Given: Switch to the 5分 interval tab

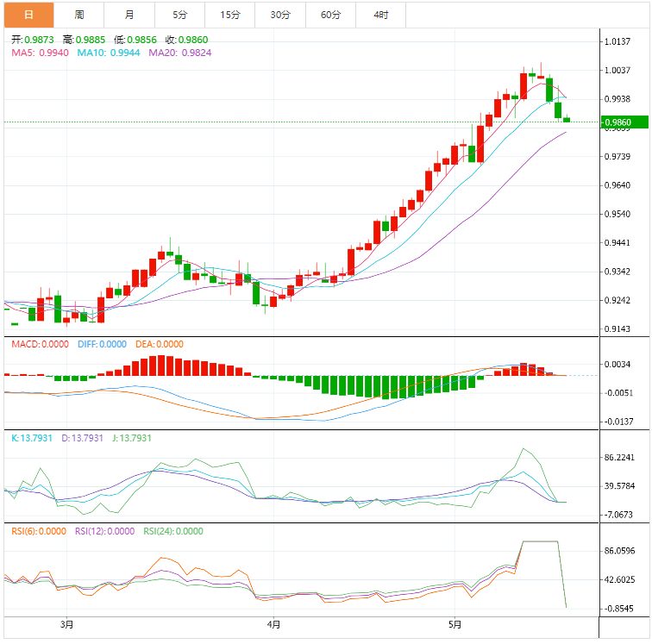Looking at the screenshot, I should tap(179, 15).
